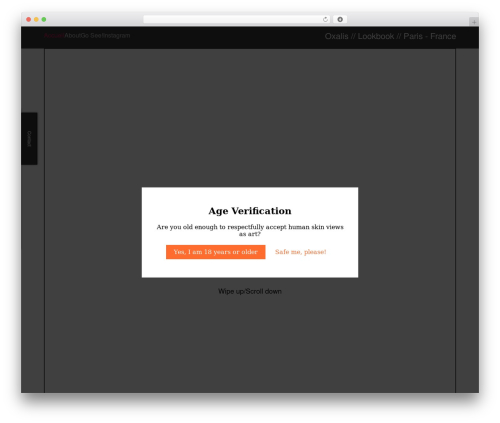
Task: Click the 'Age Verification' heading
Action: 250,211
